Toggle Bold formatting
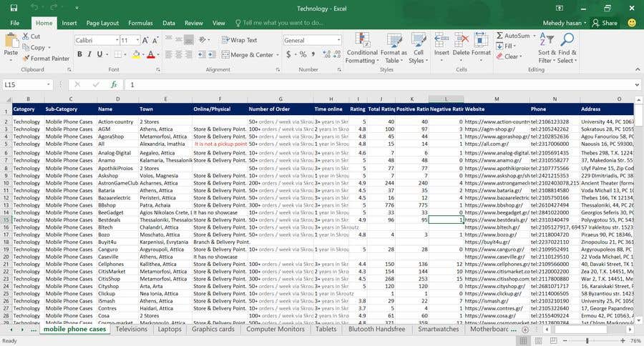644x346 pixels. pyautogui.click(x=79, y=55)
